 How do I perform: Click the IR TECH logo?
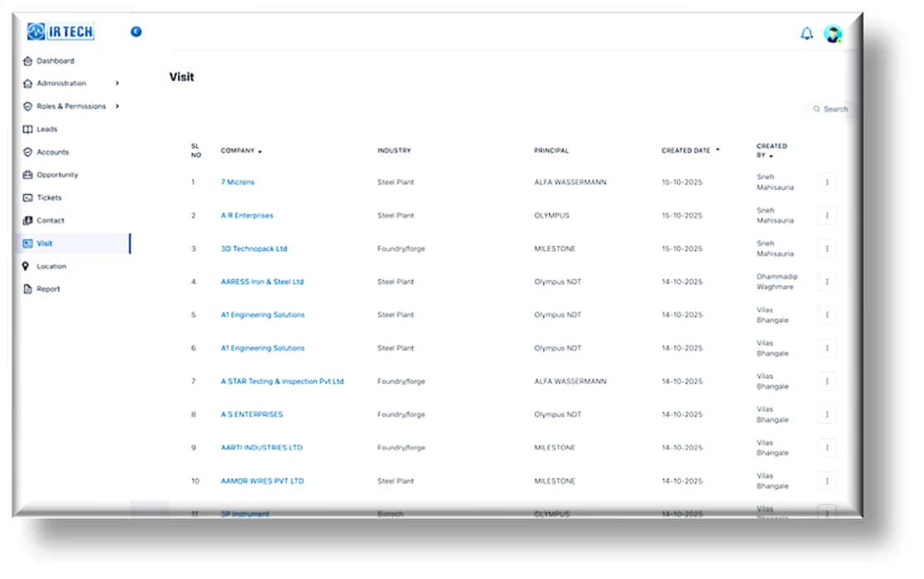pyautogui.click(x=60, y=31)
